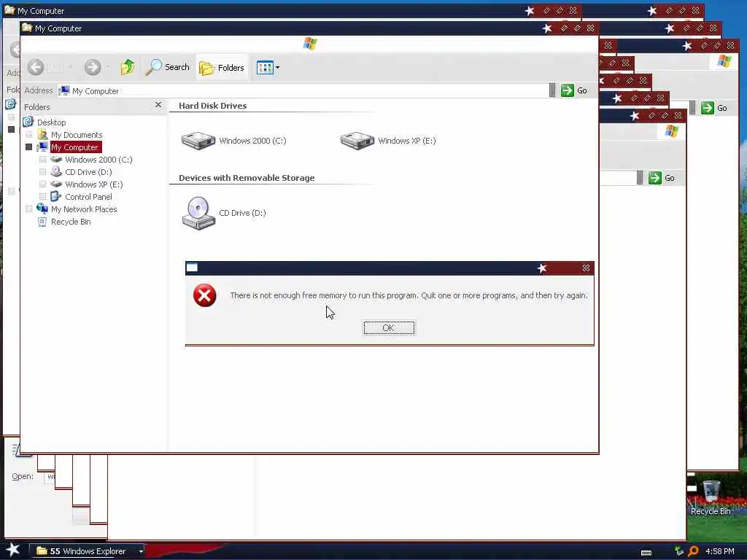Select Windows XP (E:) in folder tree
Image resolution: width=747 pixels, height=560 pixels.
[x=94, y=184]
